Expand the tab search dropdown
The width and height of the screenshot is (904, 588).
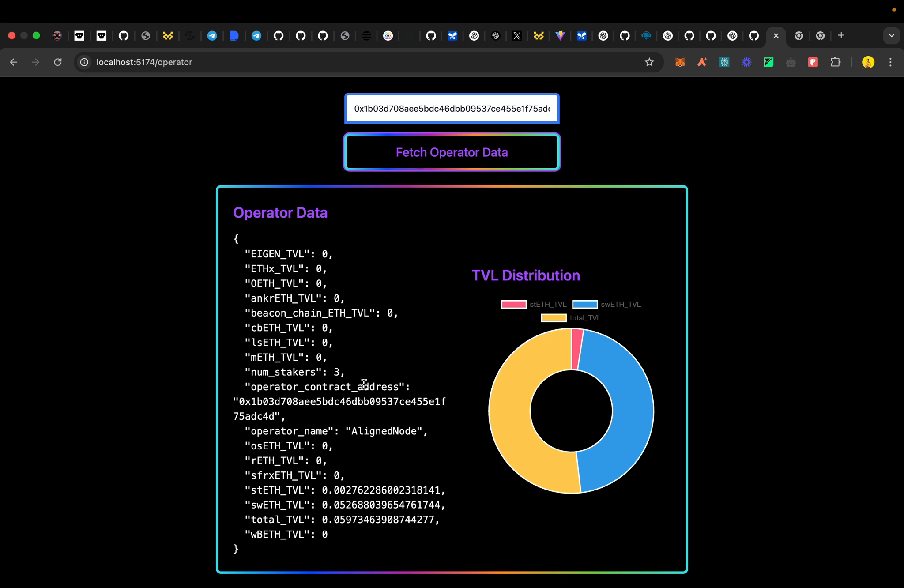892,36
